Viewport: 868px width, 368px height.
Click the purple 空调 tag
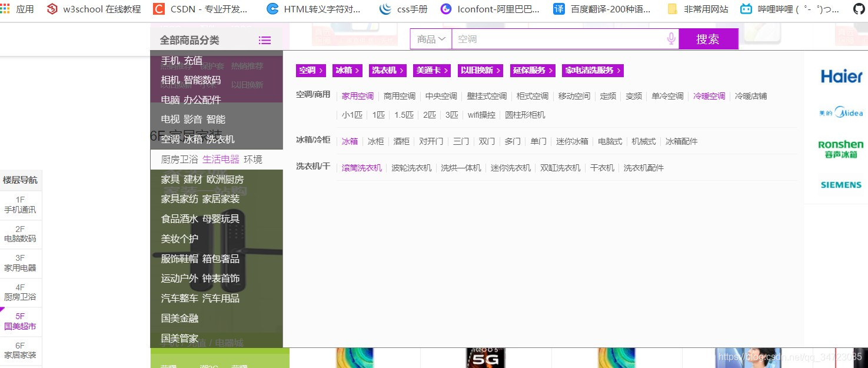point(311,71)
